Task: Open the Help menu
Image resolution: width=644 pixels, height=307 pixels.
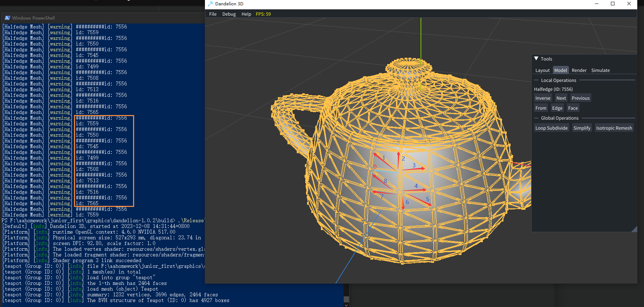Action: click(246, 14)
